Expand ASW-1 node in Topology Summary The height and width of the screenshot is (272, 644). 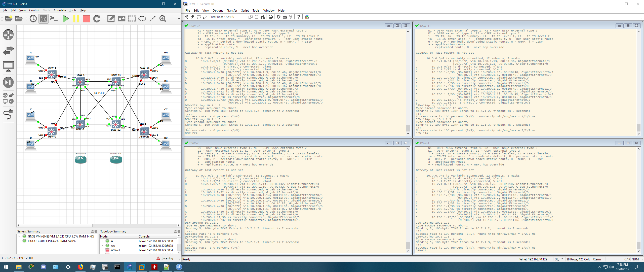(x=102, y=250)
